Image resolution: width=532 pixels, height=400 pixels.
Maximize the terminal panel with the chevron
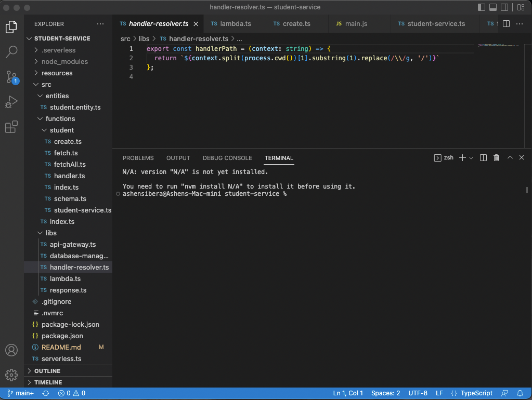[509, 157]
